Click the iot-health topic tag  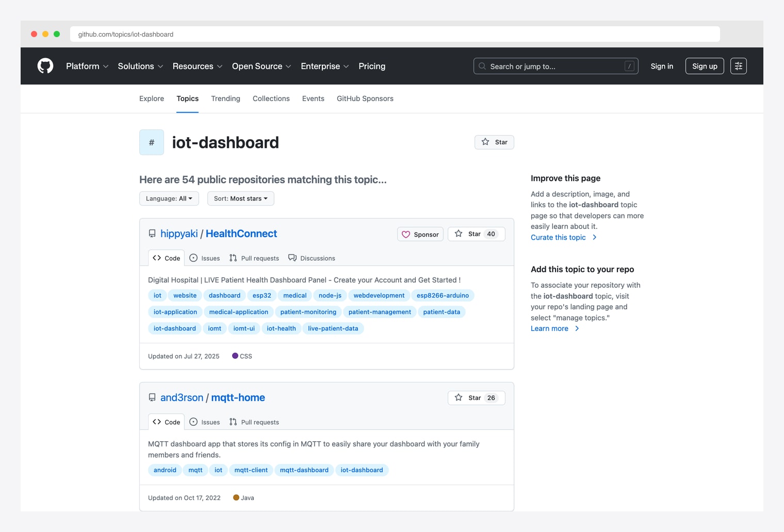(281, 328)
